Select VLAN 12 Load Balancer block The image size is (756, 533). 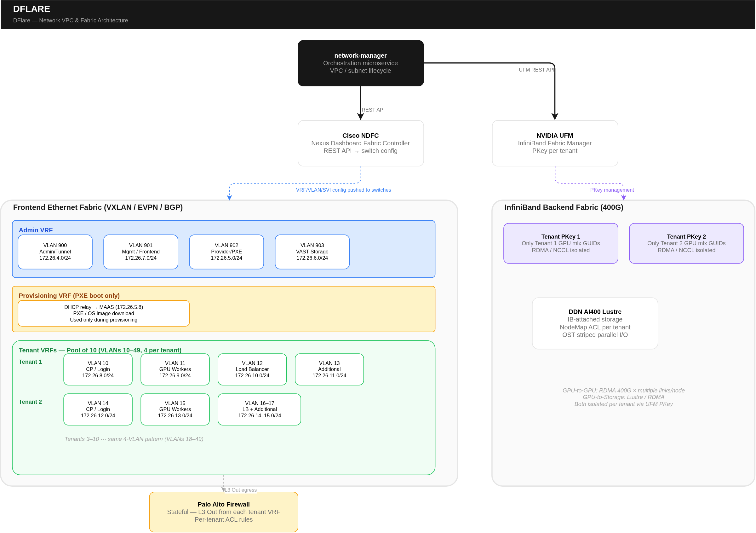click(252, 369)
